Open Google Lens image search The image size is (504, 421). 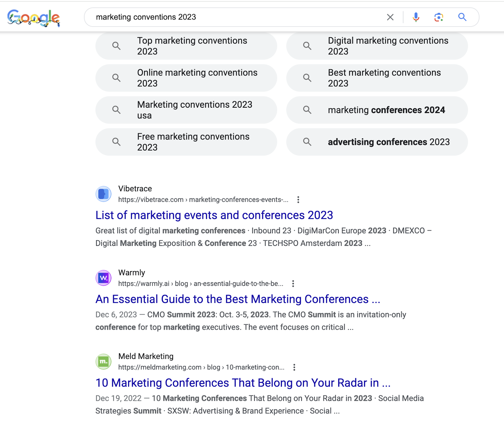(439, 17)
